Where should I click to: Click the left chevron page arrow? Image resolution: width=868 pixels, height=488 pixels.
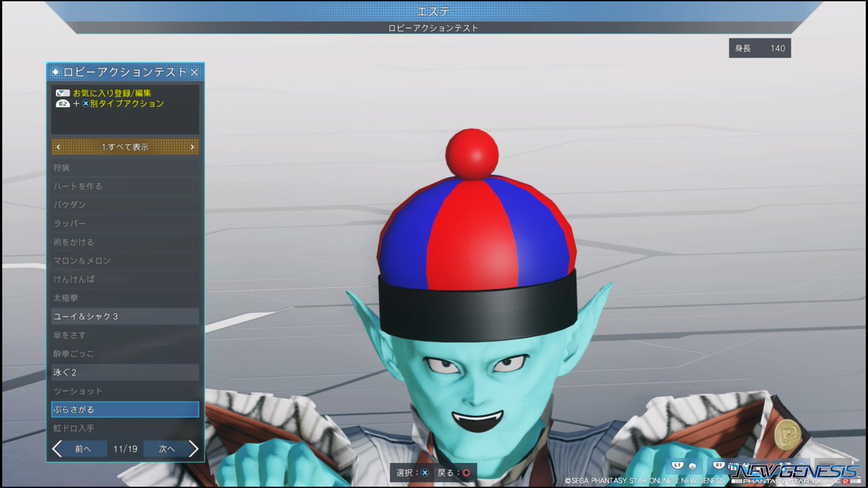click(x=57, y=449)
